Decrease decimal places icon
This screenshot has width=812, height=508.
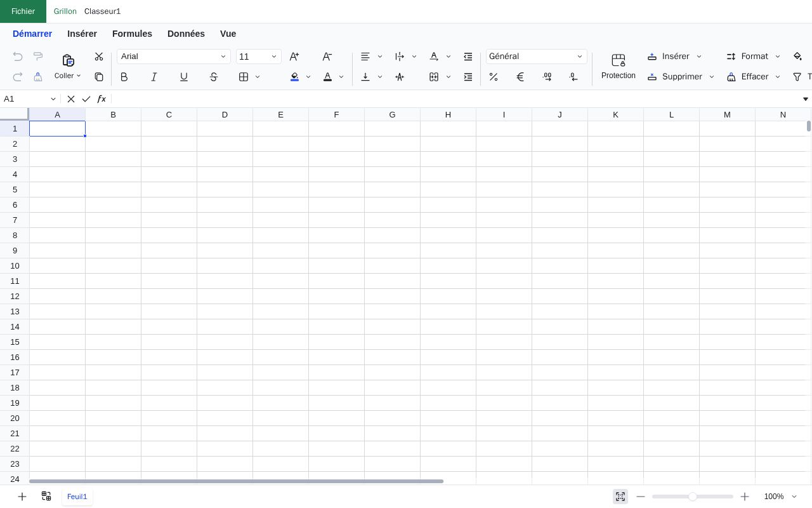click(574, 77)
